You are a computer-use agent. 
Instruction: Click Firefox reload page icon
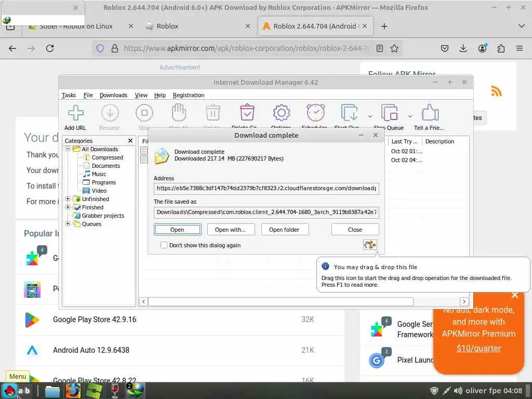(50, 48)
